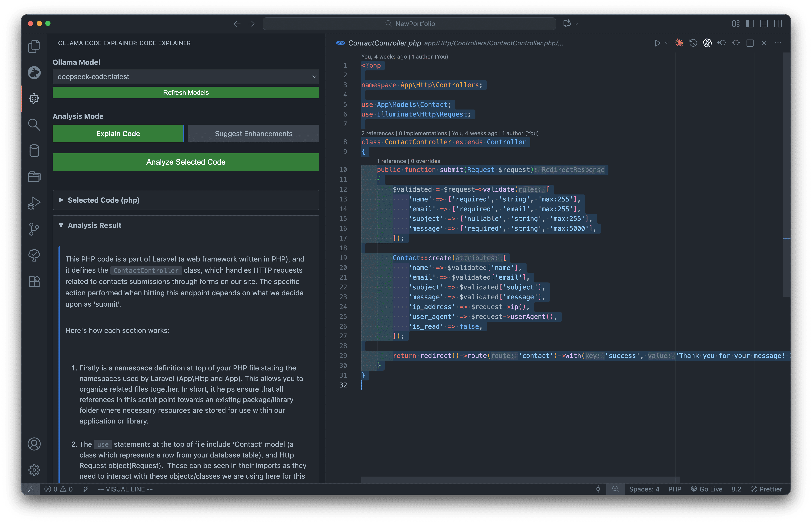The height and width of the screenshot is (523, 812).
Task: Open the Timeline history icon for ContactController.php
Action: [x=693, y=43]
